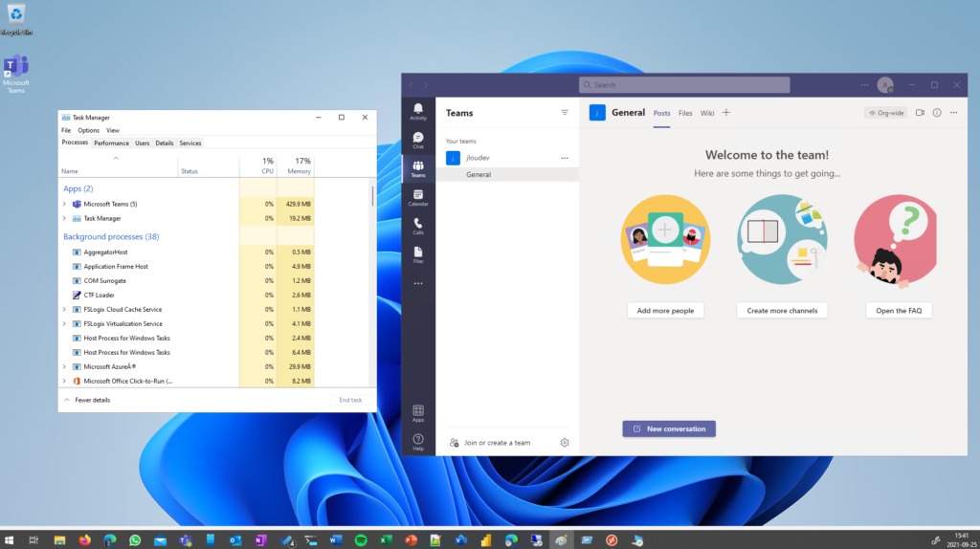The height and width of the screenshot is (549, 980).
Task: Open settings ellipsis in the Teams title bar
Action: [864, 85]
